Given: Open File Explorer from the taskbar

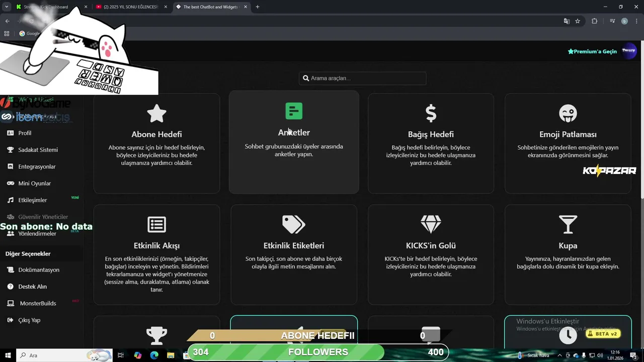Looking at the screenshot, I should [171, 355].
